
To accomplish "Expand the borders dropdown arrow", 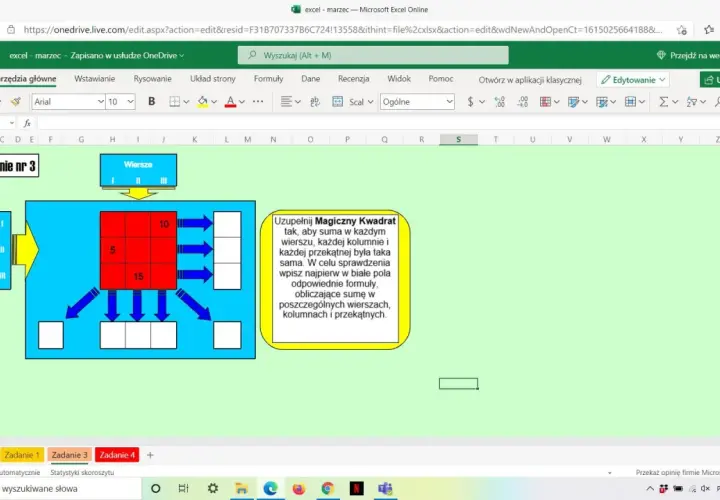I will point(186,102).
